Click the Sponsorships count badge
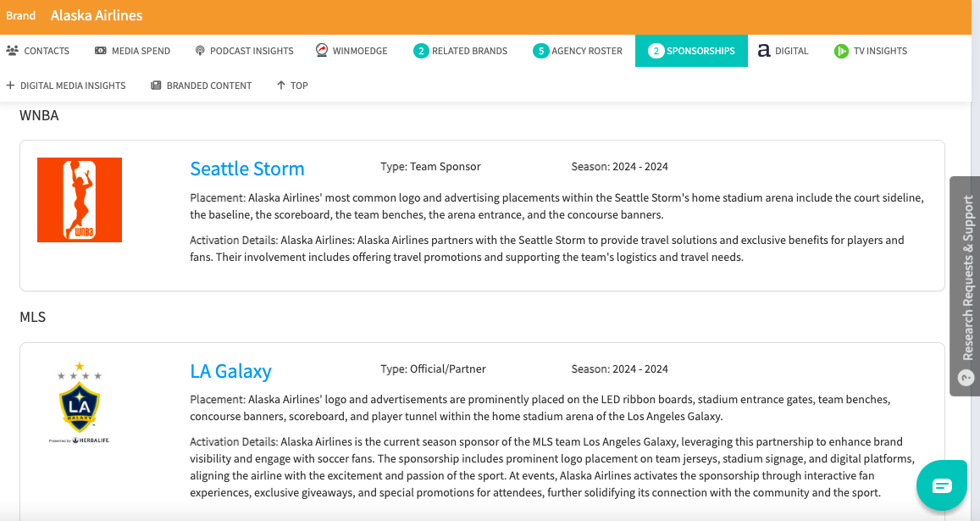This screenshot has width=980, height=521. [656, 51]
